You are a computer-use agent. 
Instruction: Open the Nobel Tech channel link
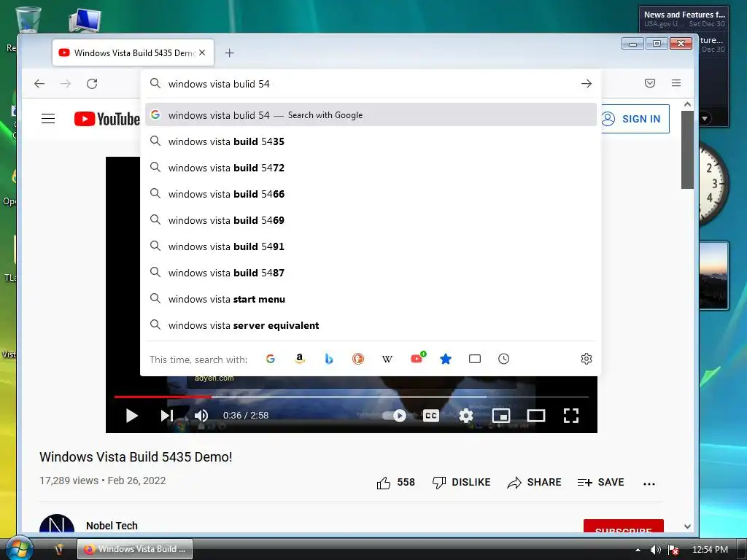click(112, 526)
